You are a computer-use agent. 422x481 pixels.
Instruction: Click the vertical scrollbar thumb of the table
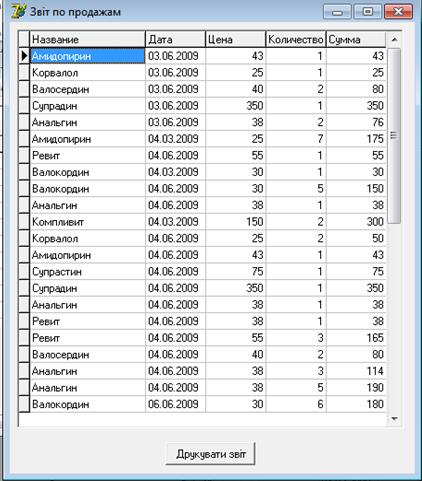point(394,136)
